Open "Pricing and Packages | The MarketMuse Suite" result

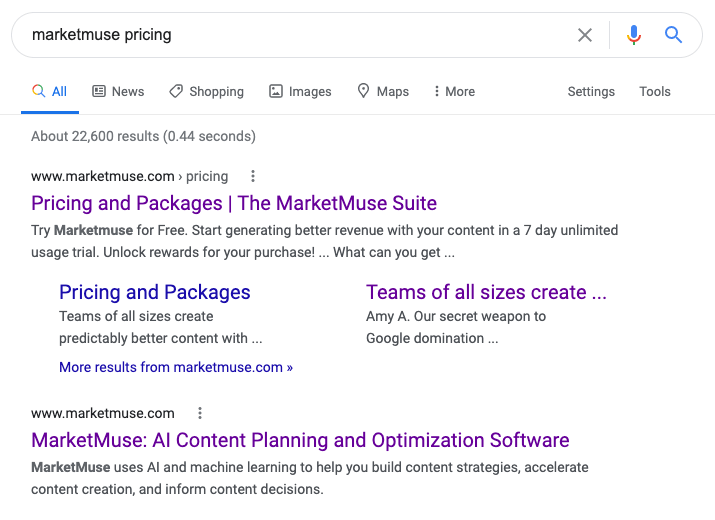point(234,203)
